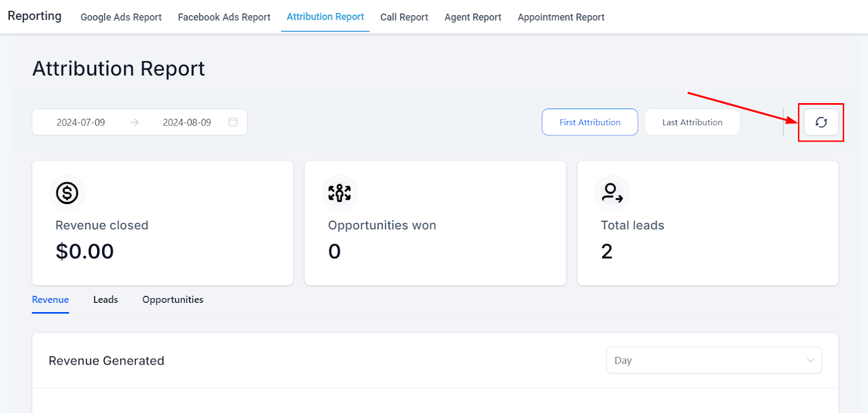The image size is (868, 413).
Task: Click the Total leads person icon
Action: click(612, 193)
